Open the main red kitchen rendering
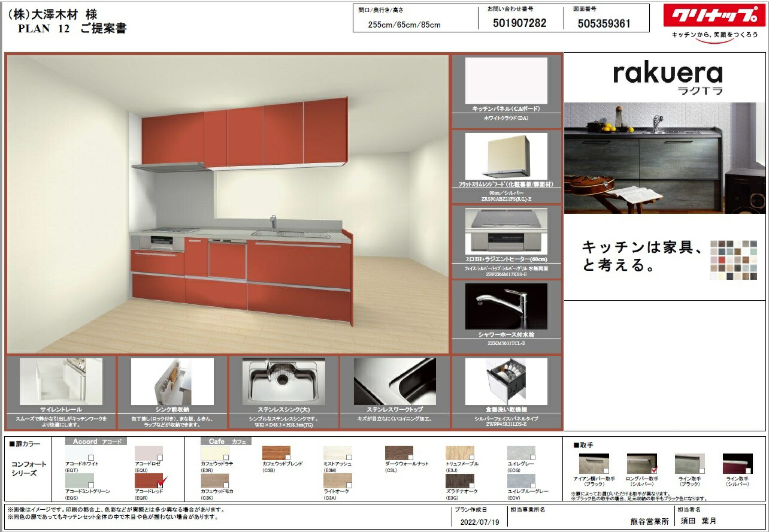Image resolution: width=769 pixels, height=532 pixels. click(x=228, y=204)
